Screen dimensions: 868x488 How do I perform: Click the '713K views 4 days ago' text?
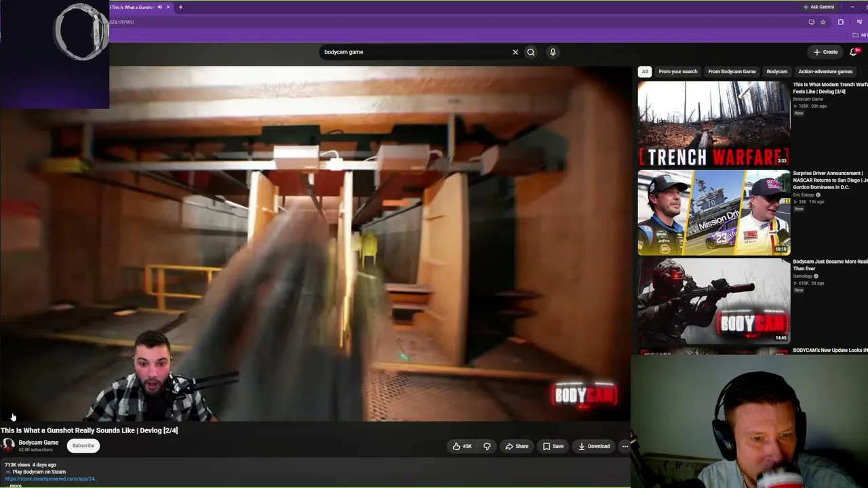[x=31, y=465]
